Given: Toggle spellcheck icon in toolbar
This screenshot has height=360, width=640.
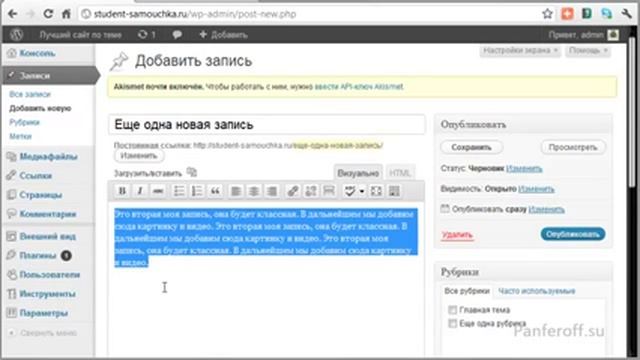Looking at the screenshot, I should pos(350,191).
